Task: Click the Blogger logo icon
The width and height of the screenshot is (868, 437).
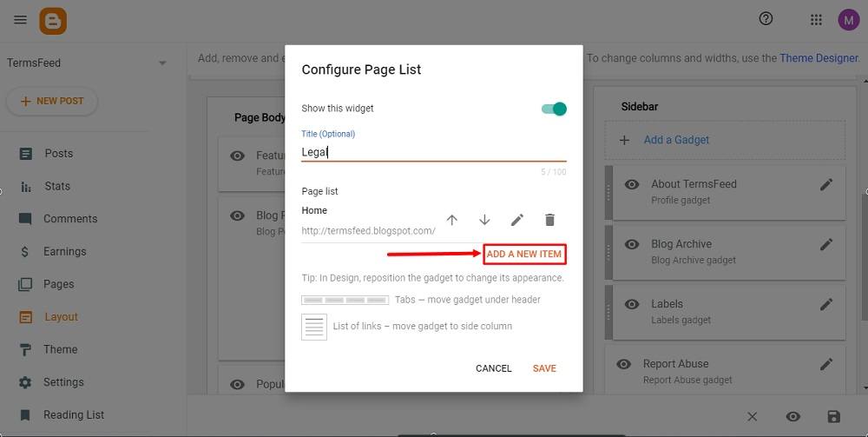Action: pos(53,21)
